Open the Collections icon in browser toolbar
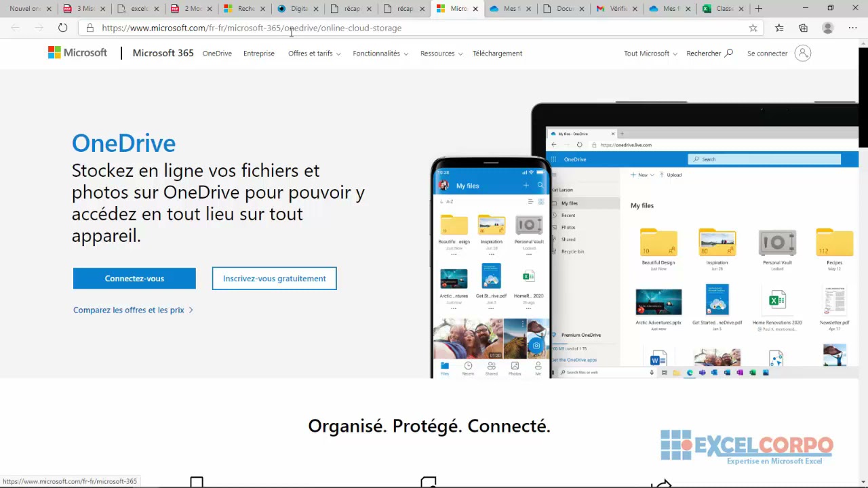The height and width of the screenshot is (488, 868). [x=803, y=28]
